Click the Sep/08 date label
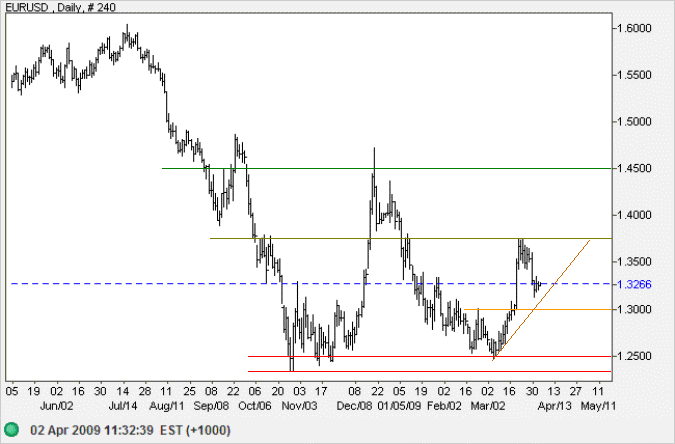The image size is (675, 444). [x=211, y=406]
